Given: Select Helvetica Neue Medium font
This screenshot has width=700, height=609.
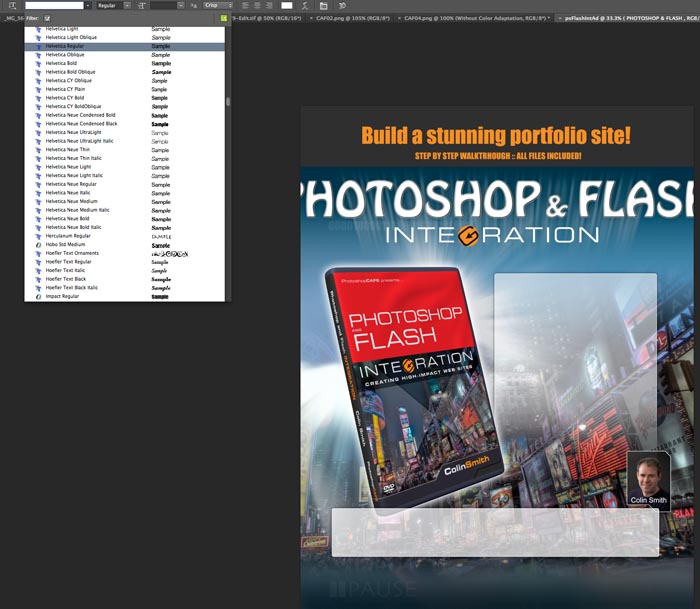Looking at the screenshot, I should tap(125, 201).
